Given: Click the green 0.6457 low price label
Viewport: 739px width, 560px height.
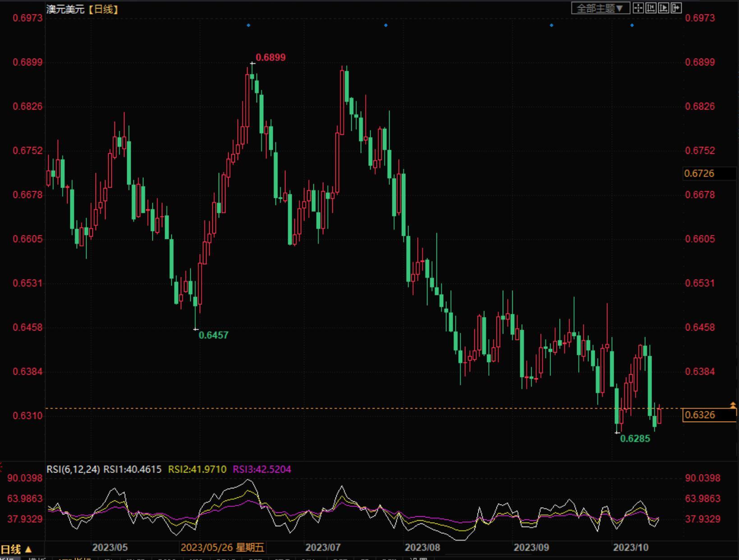Looking at the screenshot, I should click(x=213, y=335).
